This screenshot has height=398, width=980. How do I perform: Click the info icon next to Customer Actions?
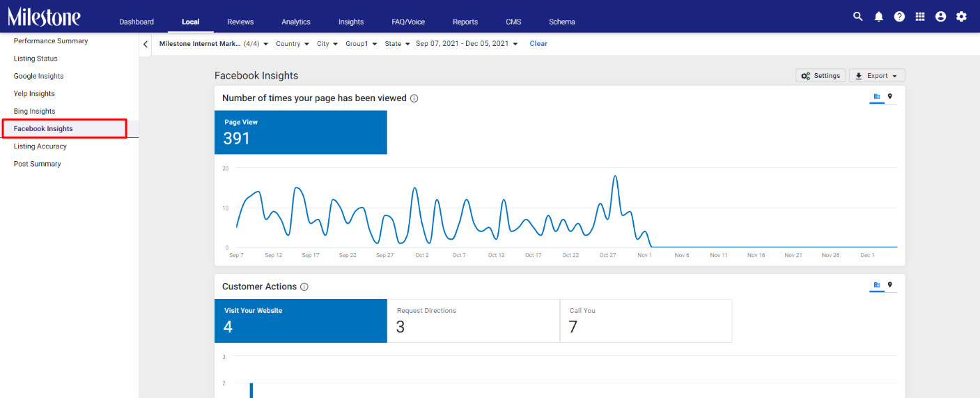pos(304,286)
